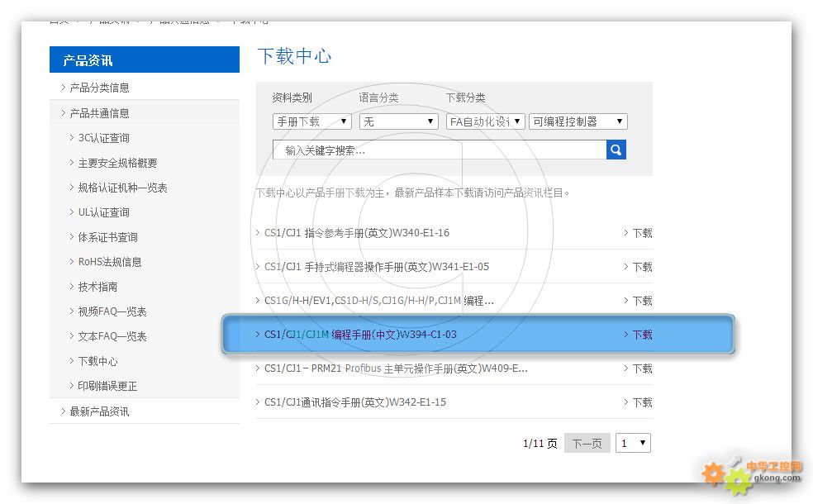Open 产品分类信息 in sidebar
This screenshot has width=813, height=504.
[99, 88]
